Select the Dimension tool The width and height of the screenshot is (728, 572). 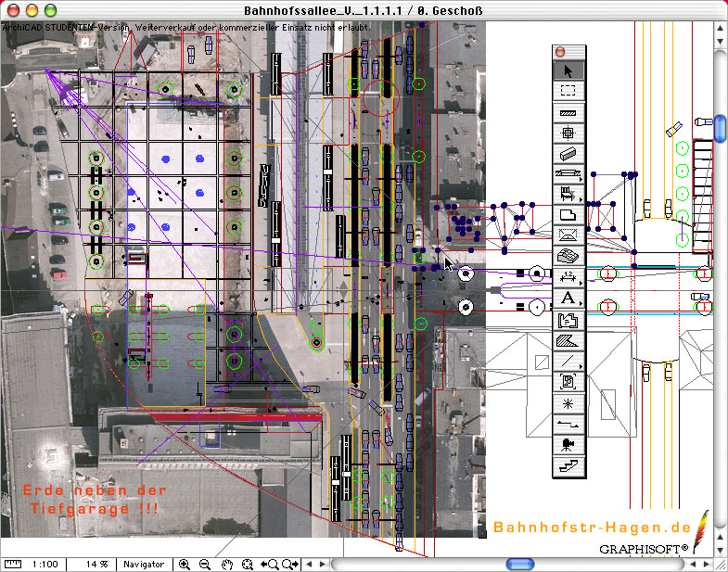click(x=568, y=276)
